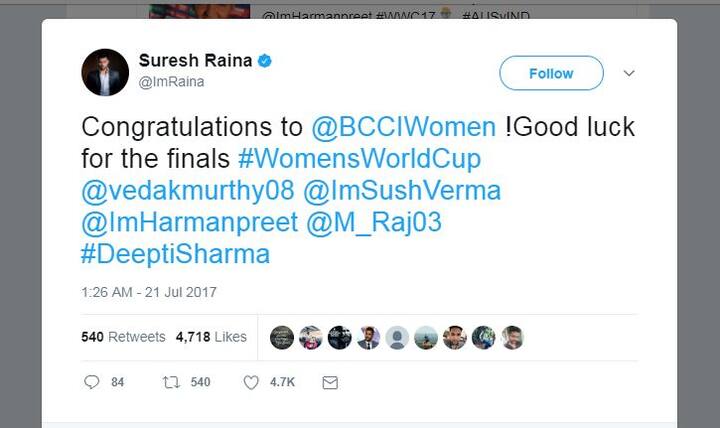Open Suresh Raina's profile picture
The image size is (720, 428).
pos(105,72)
